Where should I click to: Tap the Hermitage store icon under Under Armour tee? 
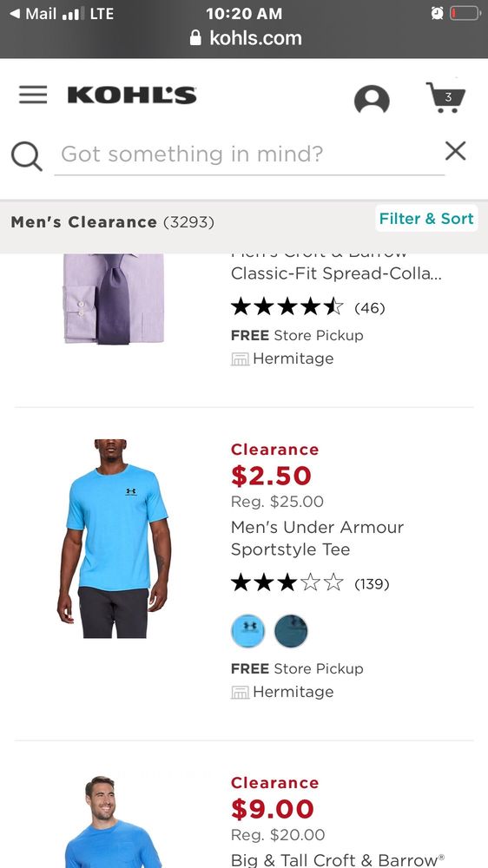tap(240, 692)
